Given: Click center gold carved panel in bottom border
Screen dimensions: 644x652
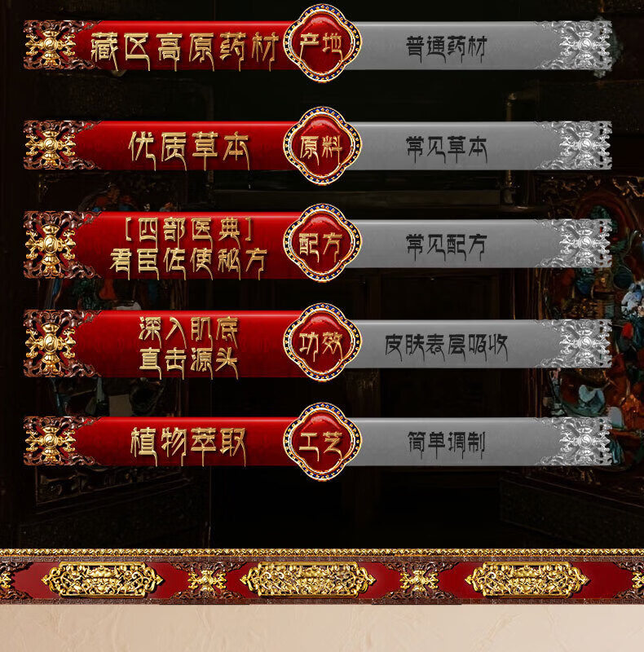Looking at the screenshot, I should 308,579.
